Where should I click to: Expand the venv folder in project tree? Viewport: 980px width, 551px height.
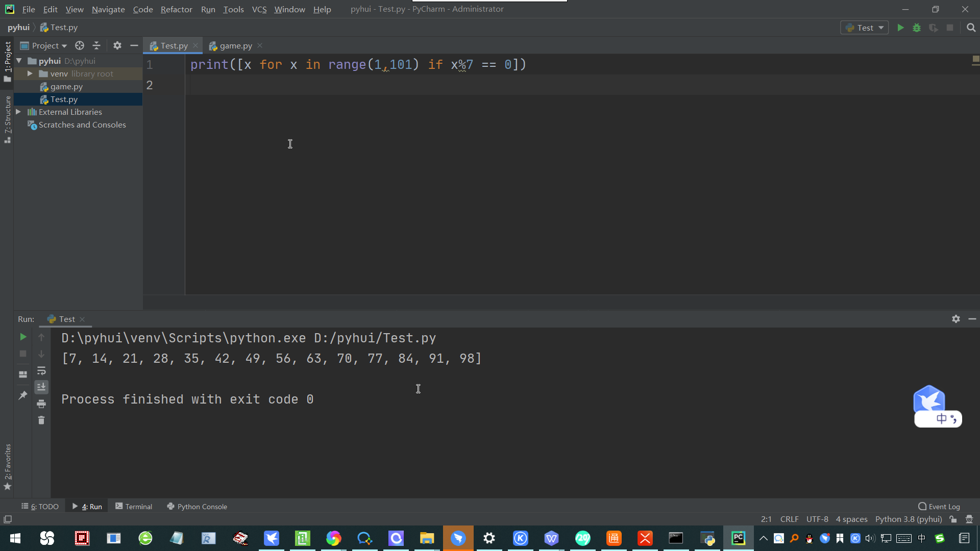[30, 73]
